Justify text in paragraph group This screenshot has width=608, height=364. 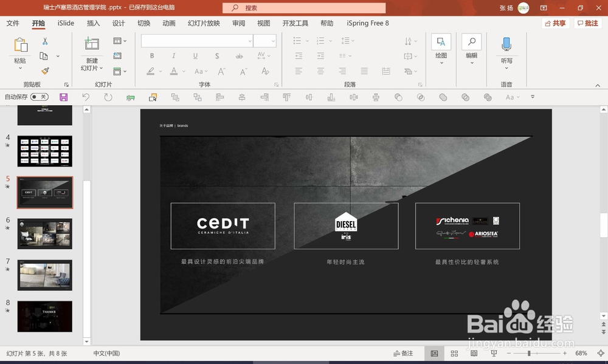click(x=364, y=71)
